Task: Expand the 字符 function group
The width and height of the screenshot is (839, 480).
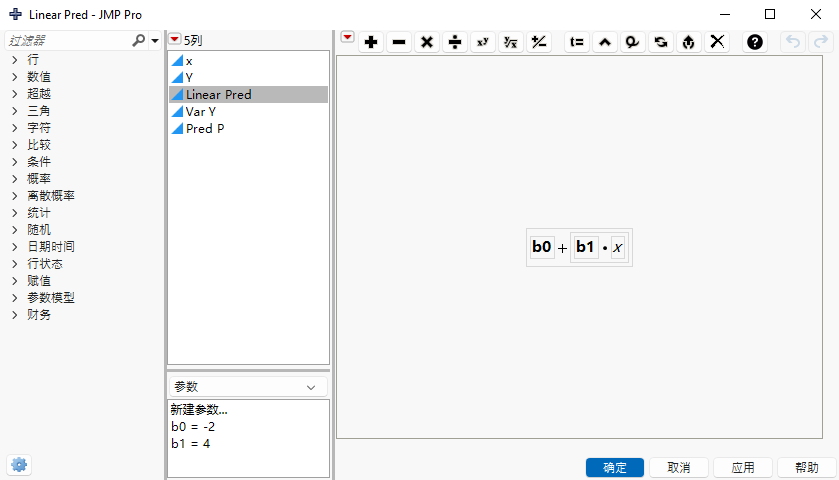Action: (x=15, y=128)
